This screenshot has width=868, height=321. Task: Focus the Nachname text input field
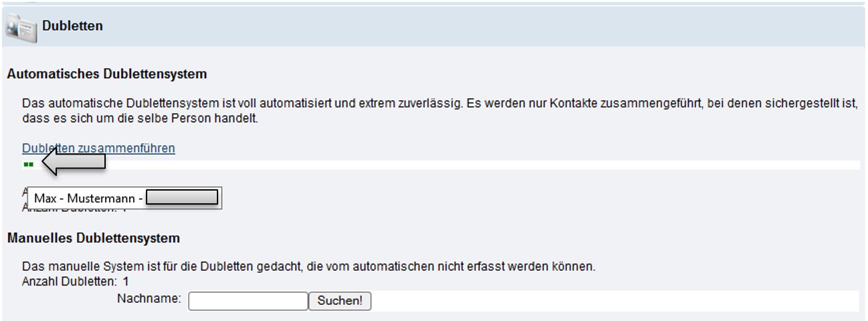coord(248,301)
